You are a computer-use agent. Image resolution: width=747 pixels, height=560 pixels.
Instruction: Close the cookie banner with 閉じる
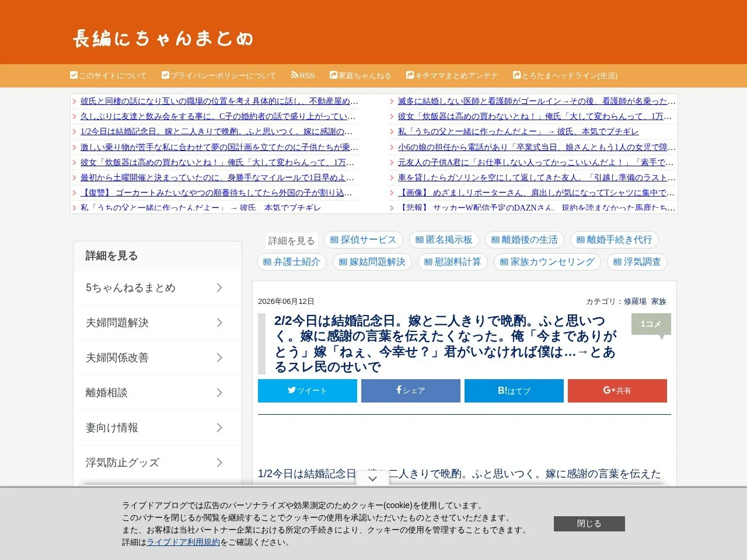pos(589,524)
